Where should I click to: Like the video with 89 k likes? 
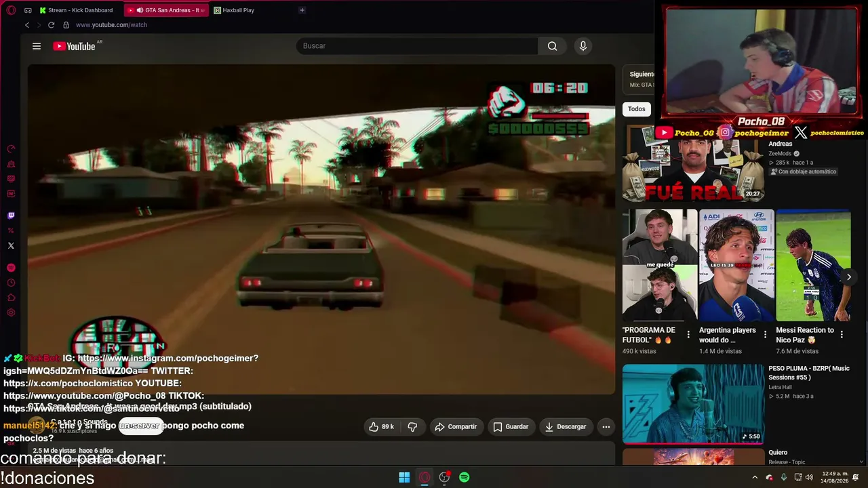pos(381,427)
